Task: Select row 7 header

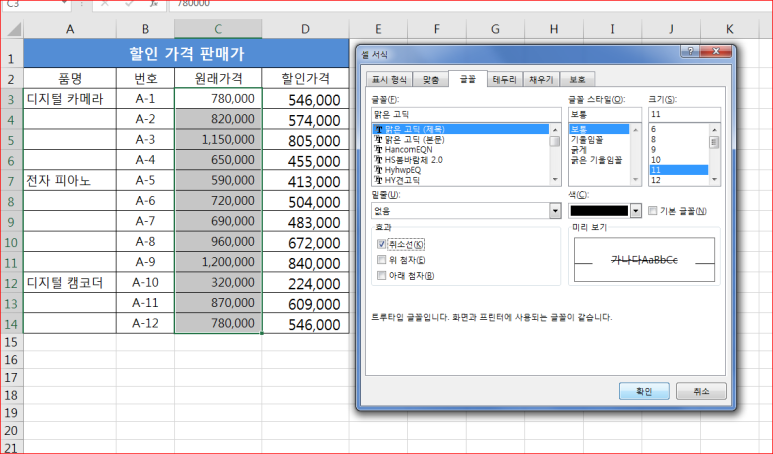Action: [x=11, y=181]
